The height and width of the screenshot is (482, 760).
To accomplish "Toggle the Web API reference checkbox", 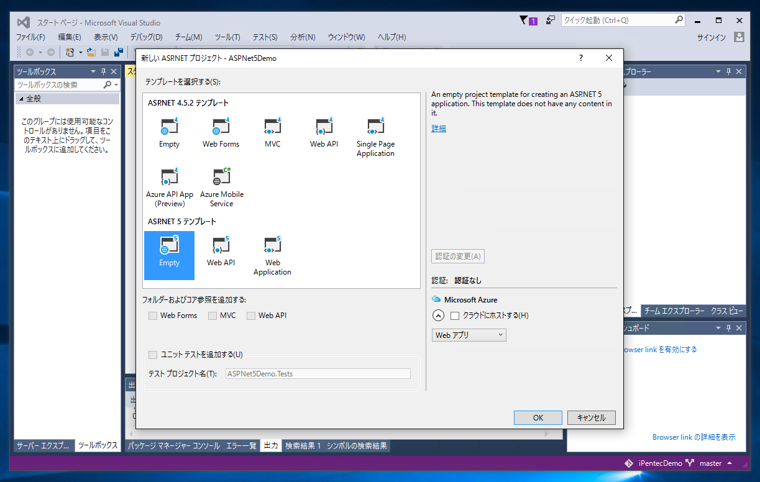I will click(251, 316).
